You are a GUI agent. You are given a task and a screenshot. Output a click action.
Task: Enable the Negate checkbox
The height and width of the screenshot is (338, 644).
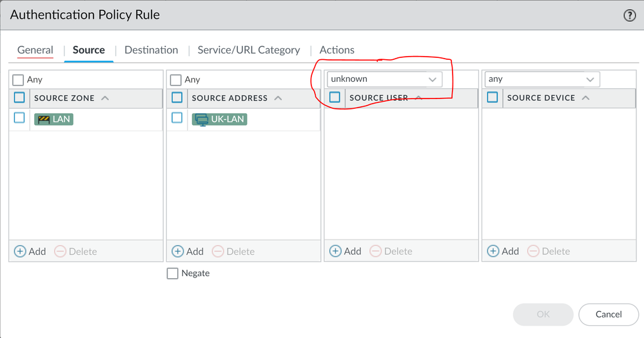tap(172, 273)
